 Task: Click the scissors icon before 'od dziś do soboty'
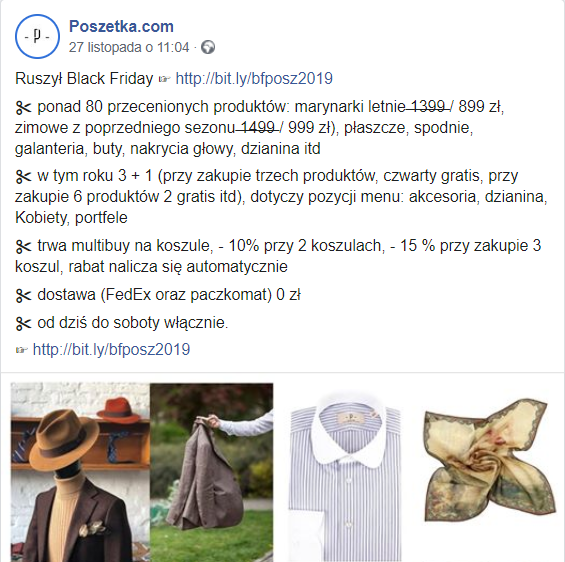pyautogui.click(x=24, y=323)
